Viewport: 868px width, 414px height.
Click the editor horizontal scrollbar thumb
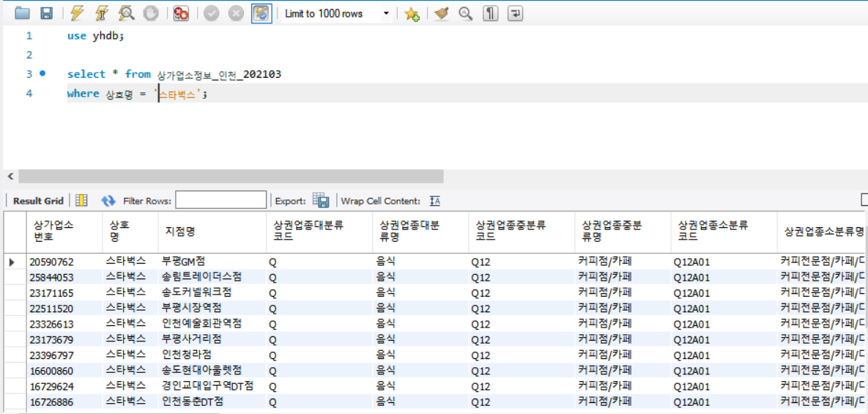pos(231,177)
